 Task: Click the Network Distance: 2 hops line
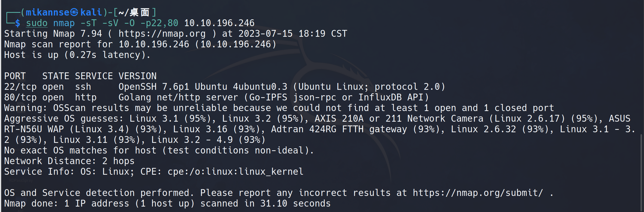click(69, 161)
